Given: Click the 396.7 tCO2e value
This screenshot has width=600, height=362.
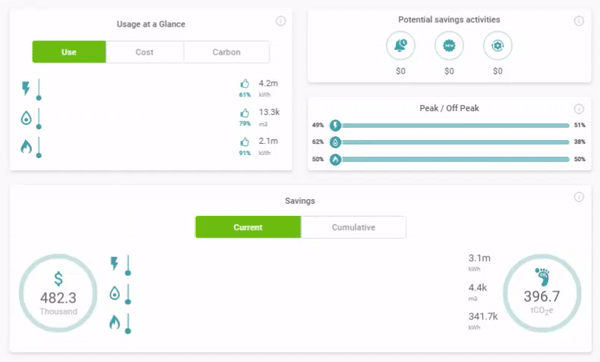Looking at the screenshot, I should (542, 296).
